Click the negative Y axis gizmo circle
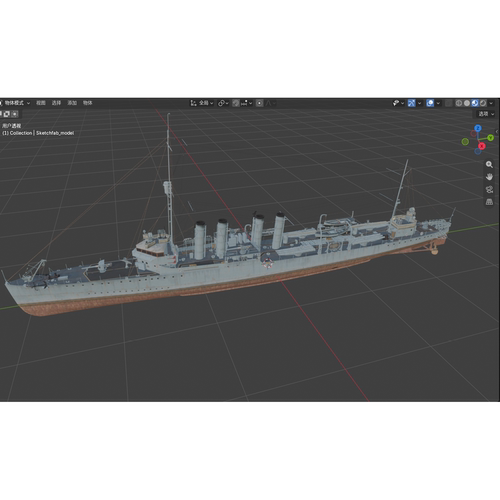Screen dimensions: 500x500 tap(465, 142)
